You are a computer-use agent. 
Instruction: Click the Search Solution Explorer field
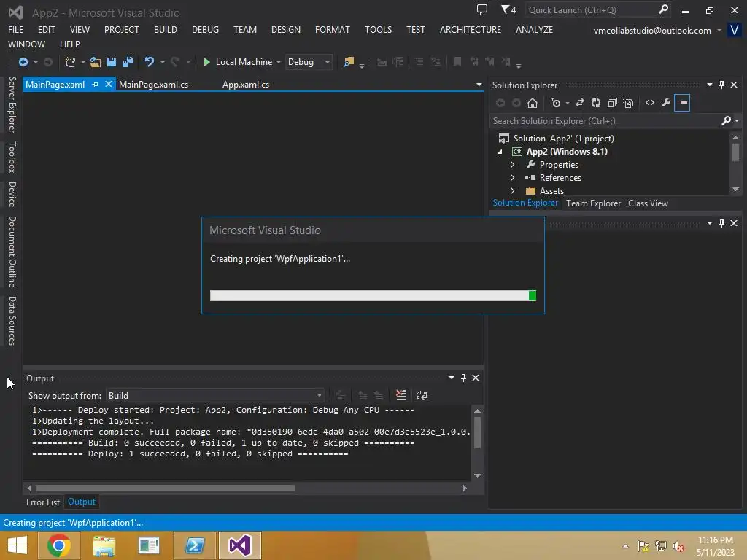coord(605,121)
